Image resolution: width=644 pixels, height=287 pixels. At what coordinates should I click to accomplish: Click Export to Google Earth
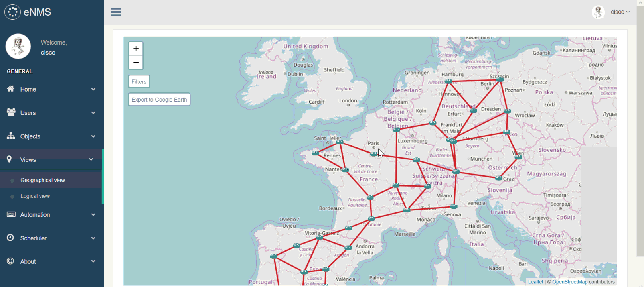[x=159, y=100]
